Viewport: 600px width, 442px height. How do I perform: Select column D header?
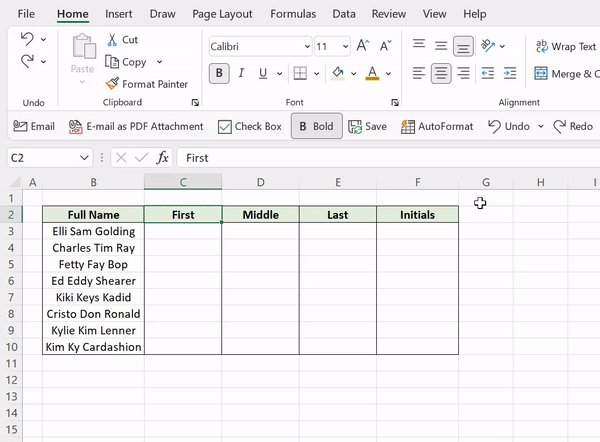(261, 182)
